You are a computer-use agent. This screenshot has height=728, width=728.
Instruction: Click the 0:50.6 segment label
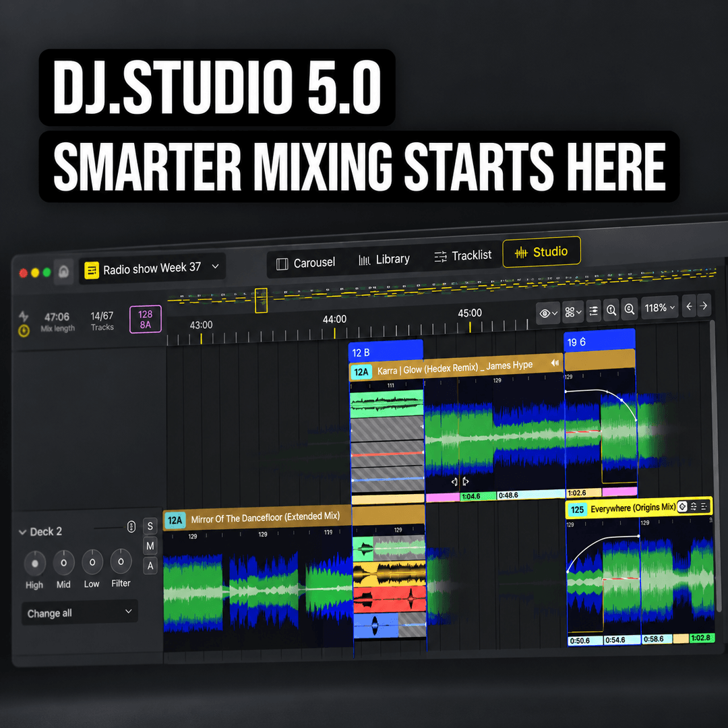[x=586, y=641]
